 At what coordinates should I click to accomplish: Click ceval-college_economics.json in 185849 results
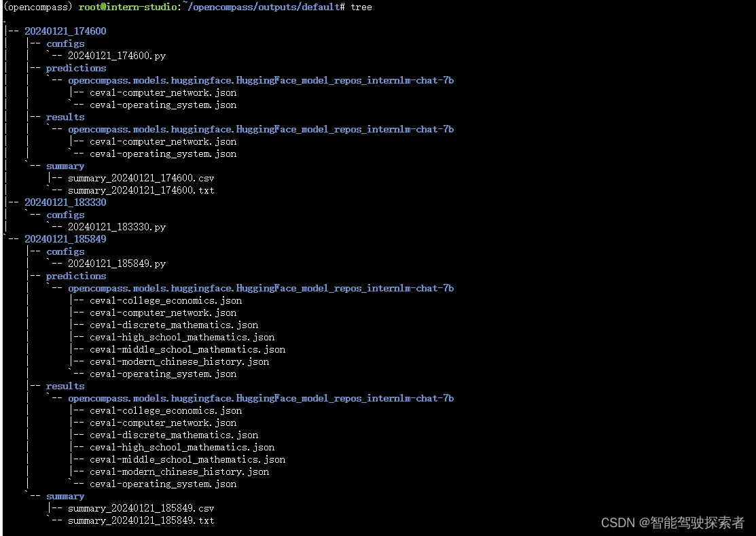coord(166,411)
